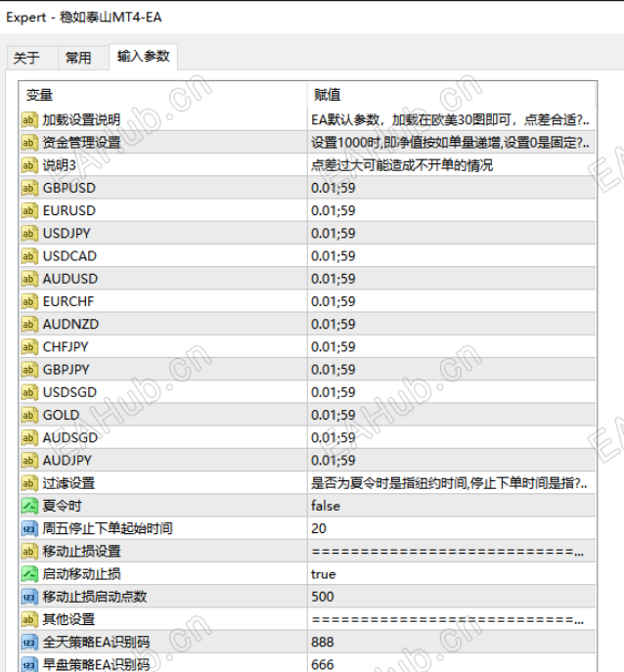This screenshot has height=672, width=624.
Task: Select the AUDUSD variable name
Action: pyautogui.click(x=70, y=279)
